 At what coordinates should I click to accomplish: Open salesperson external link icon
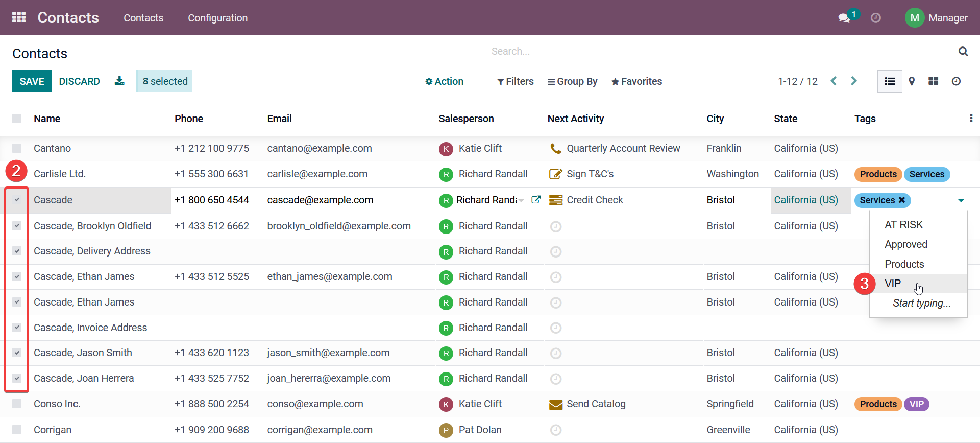[x=536, y=200]
